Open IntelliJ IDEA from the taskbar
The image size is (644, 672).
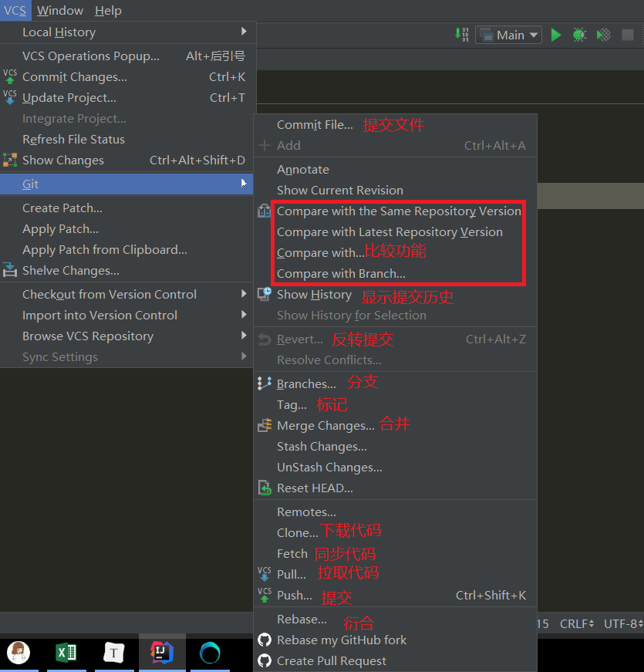tap(162, 653)
